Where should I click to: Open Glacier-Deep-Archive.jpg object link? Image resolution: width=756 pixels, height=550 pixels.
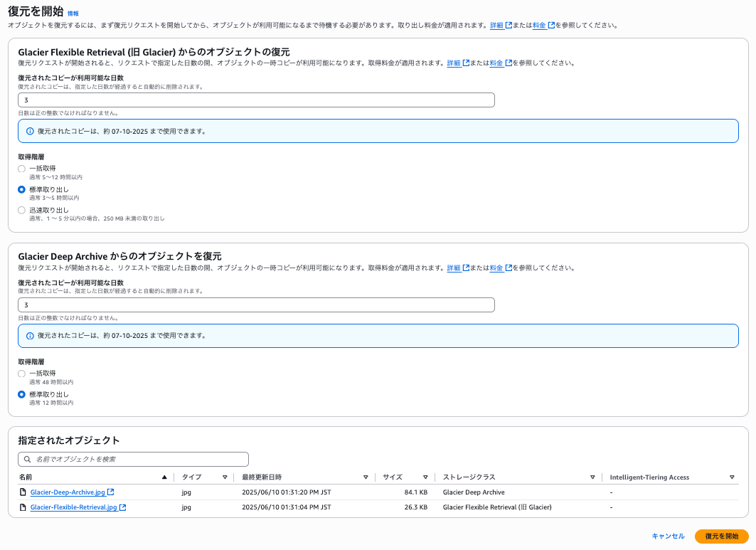pos(68,492)
